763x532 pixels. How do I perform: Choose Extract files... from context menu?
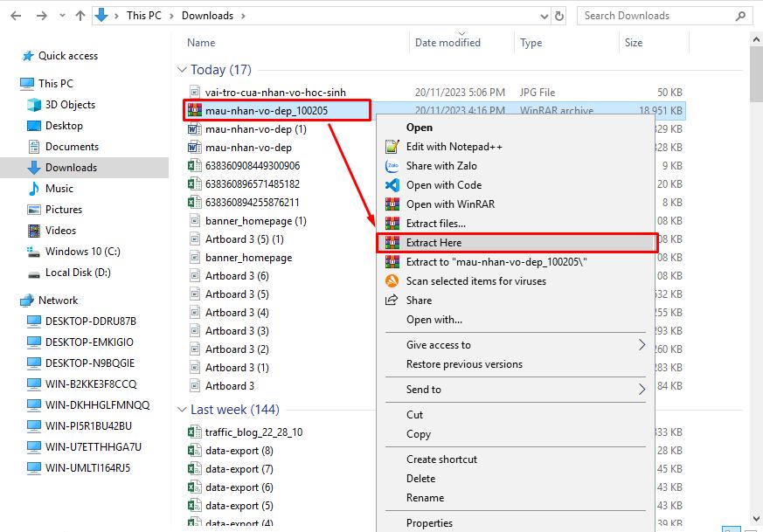pyautogui.click(x=435, y=224)
